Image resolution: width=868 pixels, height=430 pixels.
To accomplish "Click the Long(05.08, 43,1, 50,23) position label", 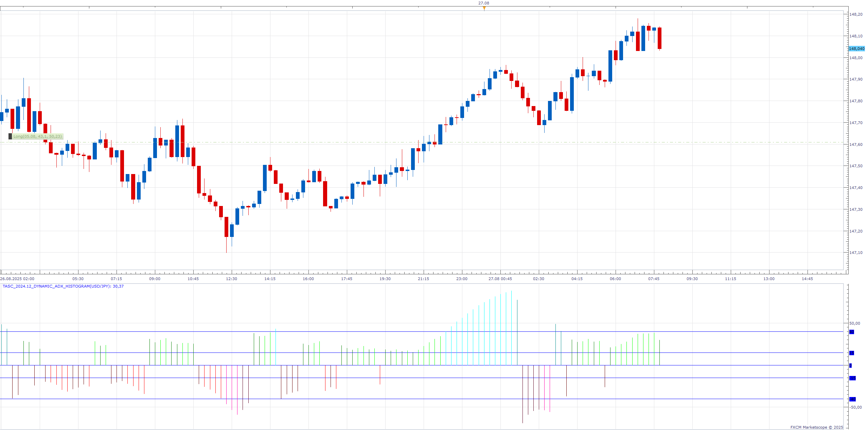I will [38, 136].
